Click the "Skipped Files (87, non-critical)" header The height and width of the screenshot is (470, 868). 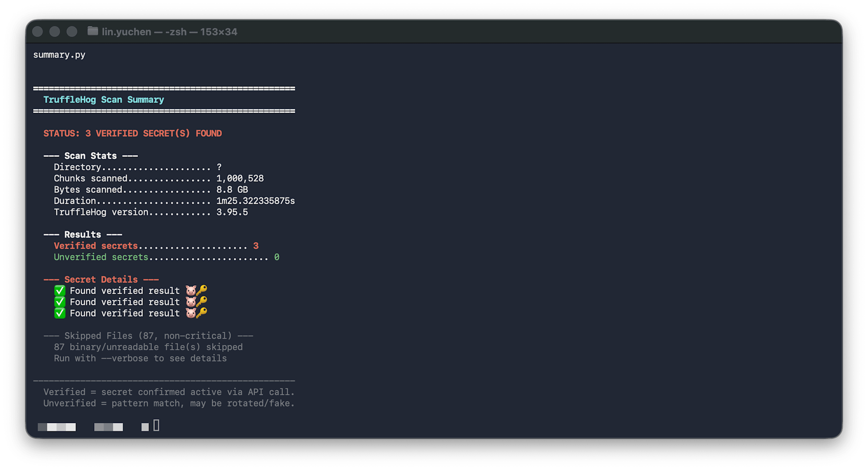[148, 336]
